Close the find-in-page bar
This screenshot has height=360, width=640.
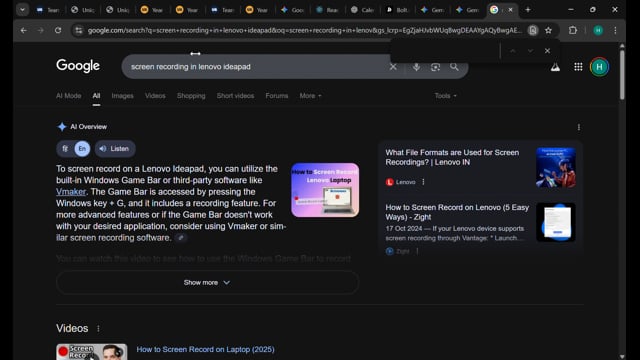pyautogui.click(x=547, y=51)
